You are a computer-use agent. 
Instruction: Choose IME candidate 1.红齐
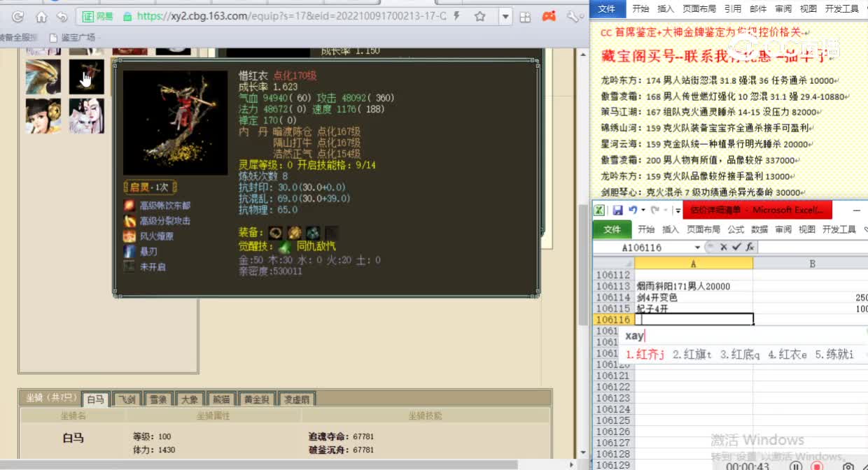pyautogui.click(x=644, y=355)
